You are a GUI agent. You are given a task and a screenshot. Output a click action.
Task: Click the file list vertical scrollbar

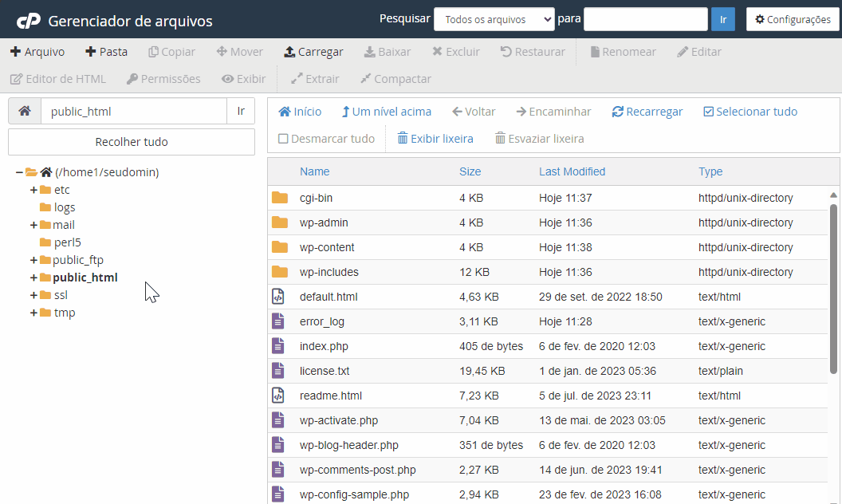tap(833, 289)
